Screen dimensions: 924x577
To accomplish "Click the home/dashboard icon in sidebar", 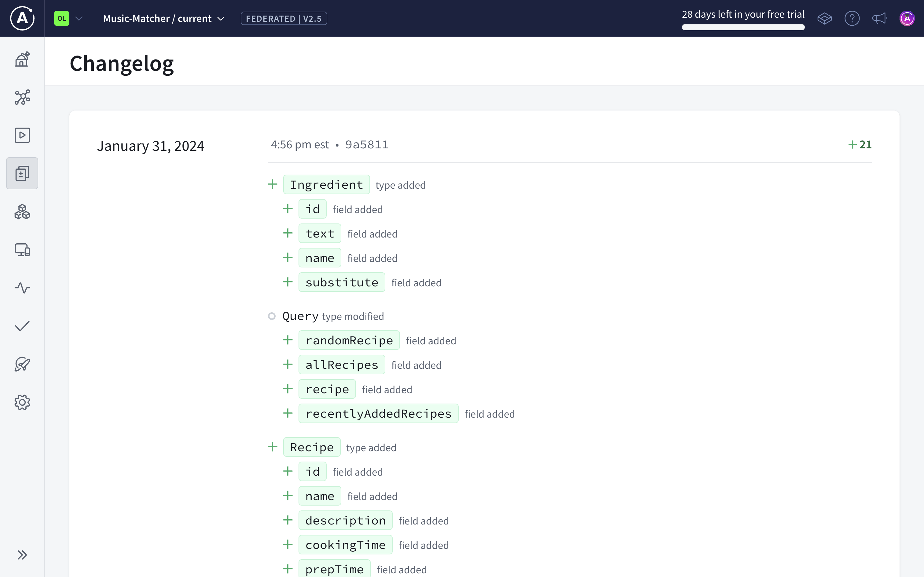I will coord(23,59).
